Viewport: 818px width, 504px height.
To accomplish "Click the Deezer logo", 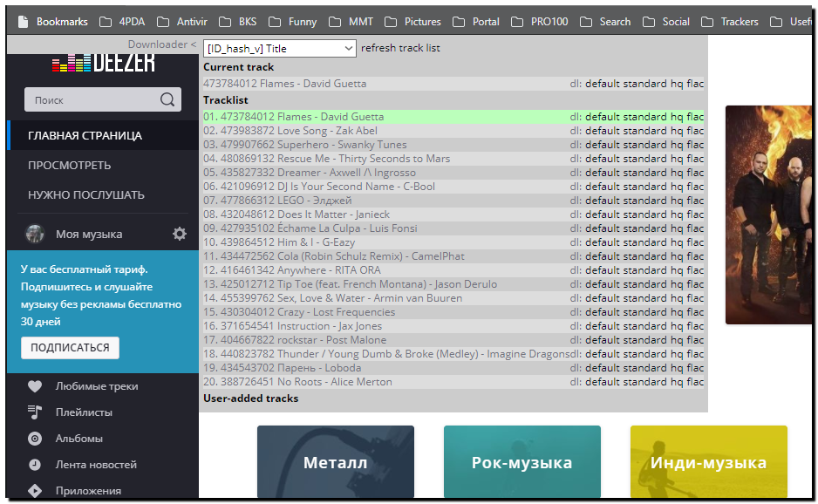I will point(103,63).
